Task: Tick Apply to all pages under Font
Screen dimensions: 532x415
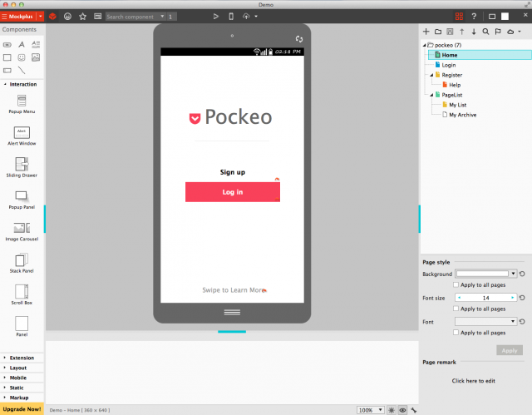Action: (456, 332)
